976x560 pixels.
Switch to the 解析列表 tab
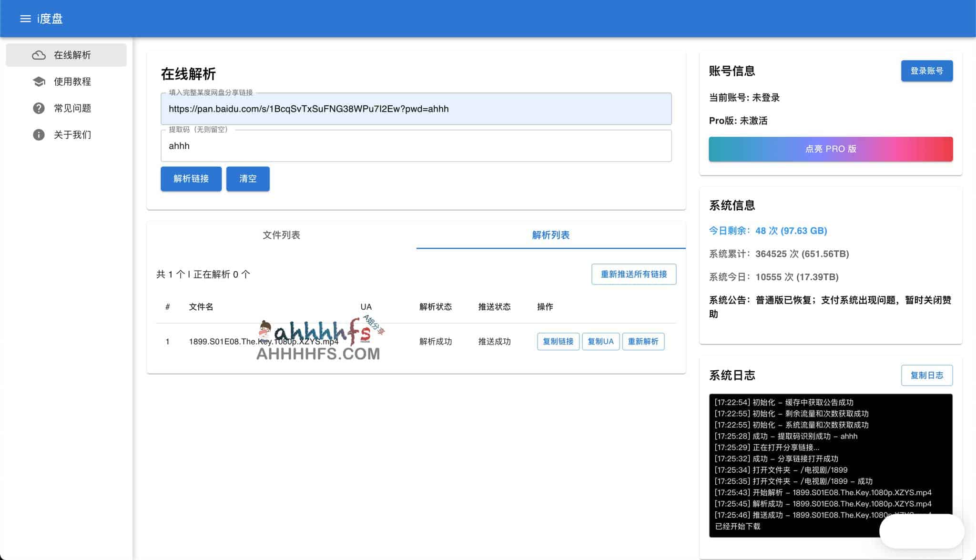(550, 235)
